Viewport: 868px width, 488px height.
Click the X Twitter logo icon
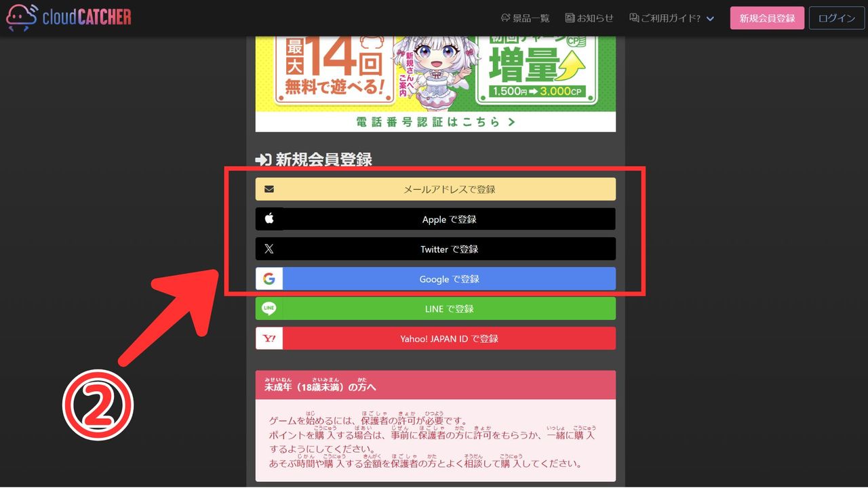(269, 249)
